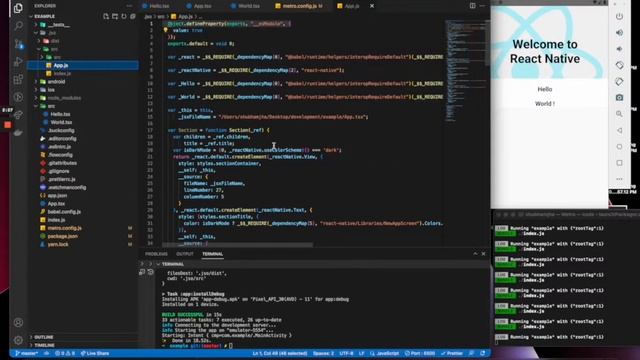Expand the Outline section
Screen dimensions: 640x360
click(x=44, y=337)
